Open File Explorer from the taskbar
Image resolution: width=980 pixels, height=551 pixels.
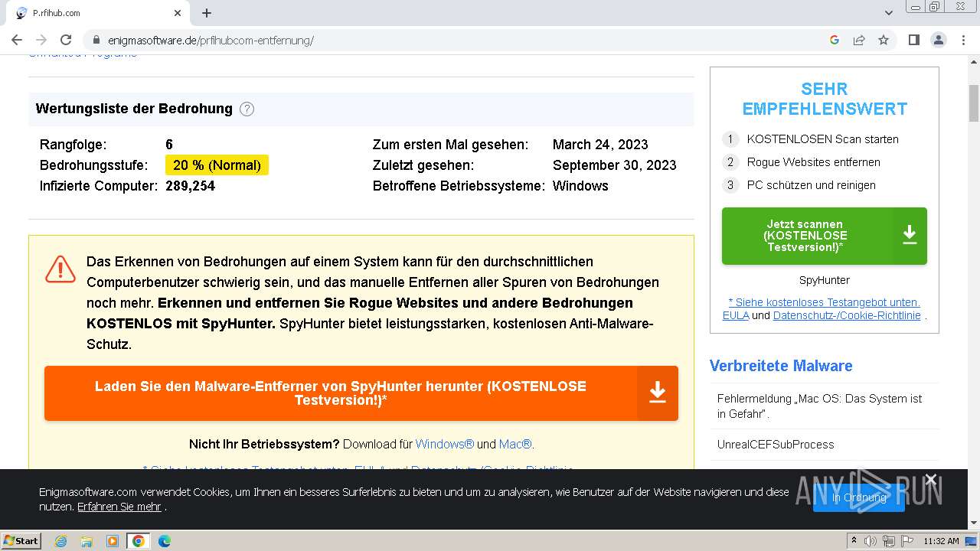coord(87,541)
